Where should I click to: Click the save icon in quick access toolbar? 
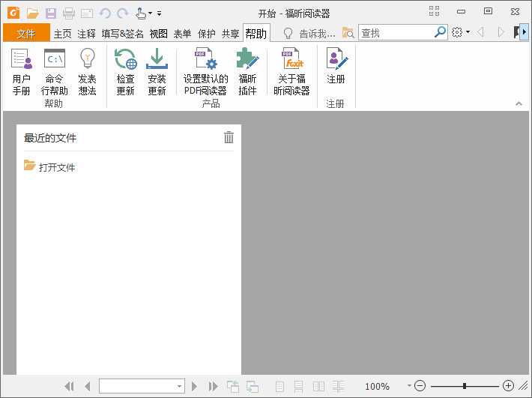(x=51, y=13)
